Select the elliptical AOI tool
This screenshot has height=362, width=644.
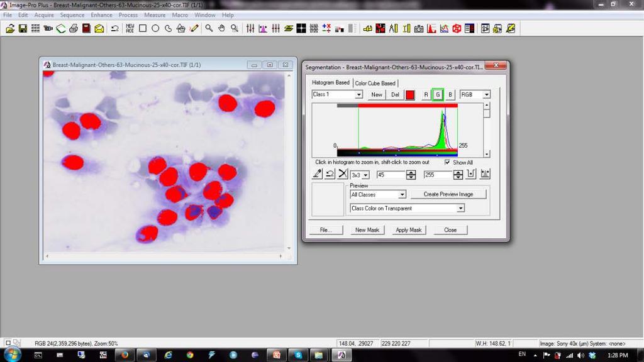tap(155, 29)
